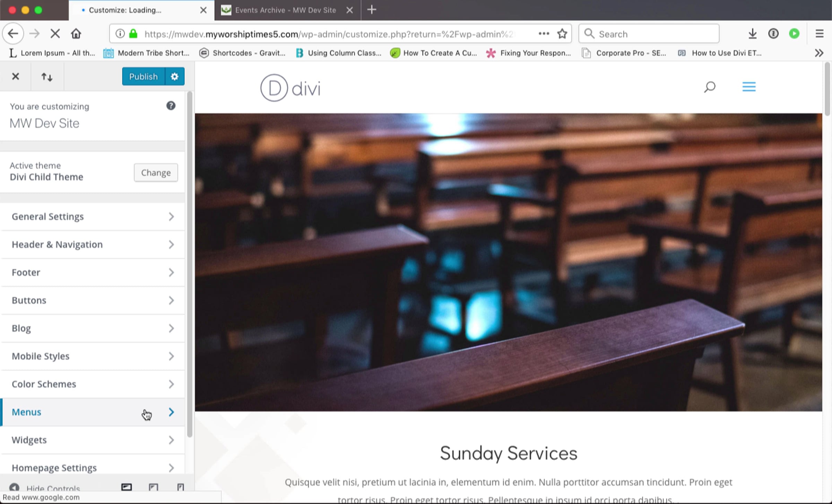Screen dimensions: 832x504
Task: Switch to mobile preview device
Action: pos(180,487)
